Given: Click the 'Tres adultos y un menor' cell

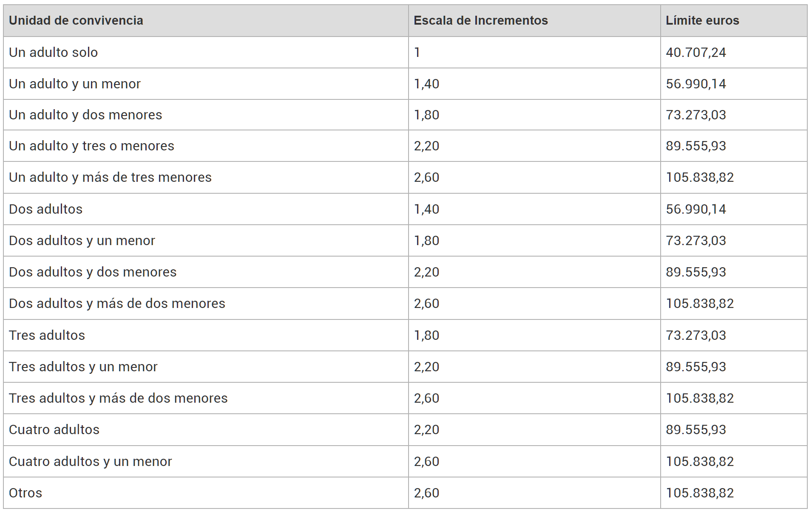Looking at the screenshot, I should click(83, 367).
